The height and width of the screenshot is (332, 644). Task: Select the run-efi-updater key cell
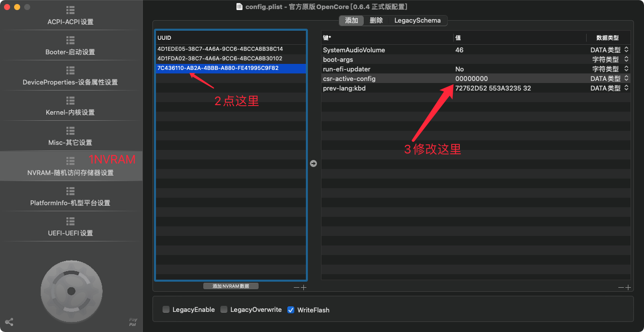tap(387, 69)
